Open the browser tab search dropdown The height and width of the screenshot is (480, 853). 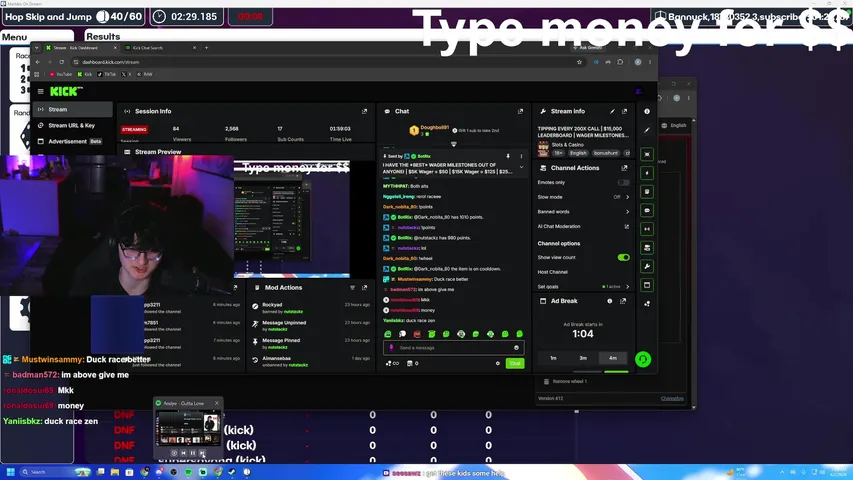36,48
